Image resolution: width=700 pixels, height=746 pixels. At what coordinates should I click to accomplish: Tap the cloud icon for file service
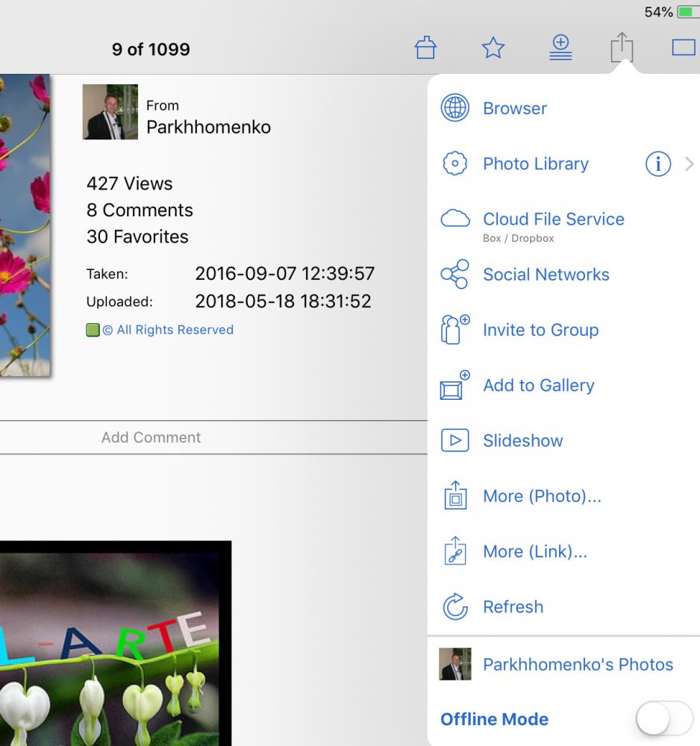coord(455,219)
